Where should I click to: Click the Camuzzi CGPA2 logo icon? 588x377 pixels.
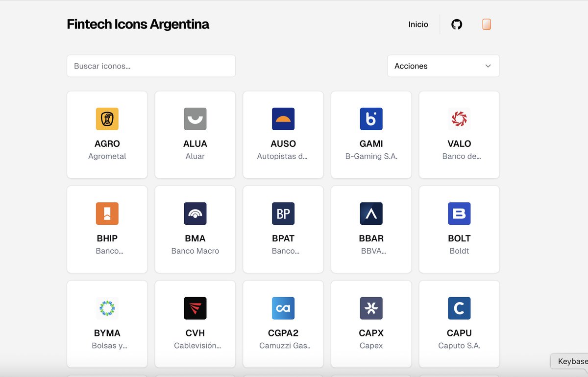click(x=283, y=308)
